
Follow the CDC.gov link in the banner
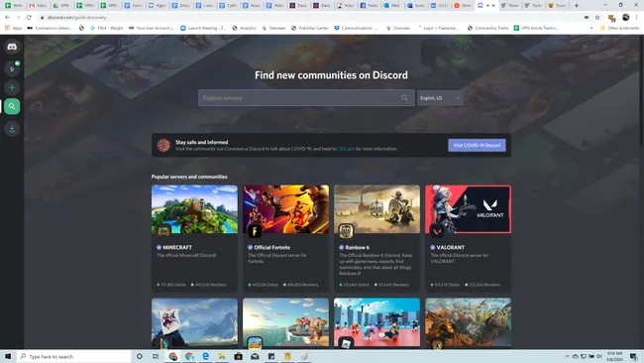[x=346, y=149]
